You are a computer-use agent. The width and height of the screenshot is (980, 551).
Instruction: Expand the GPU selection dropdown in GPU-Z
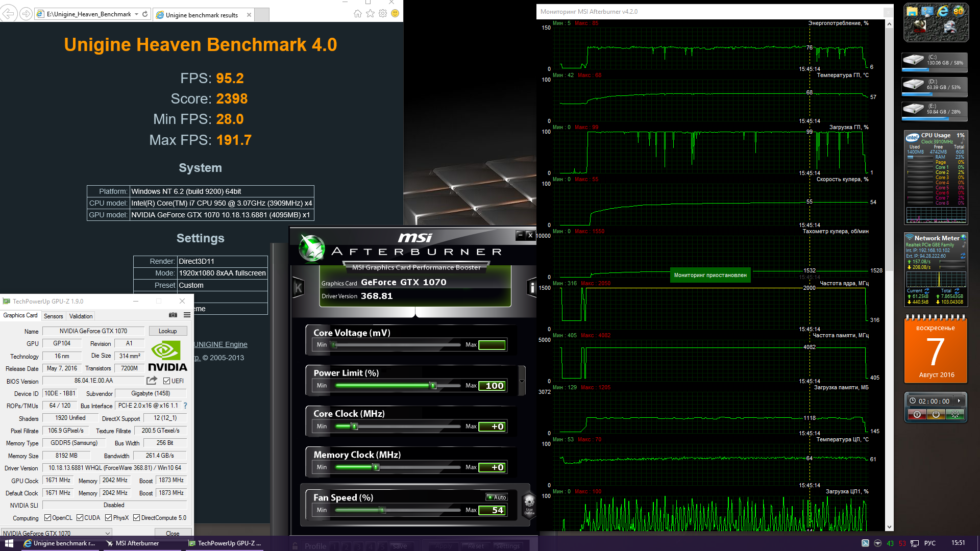(x=108, y=533)
